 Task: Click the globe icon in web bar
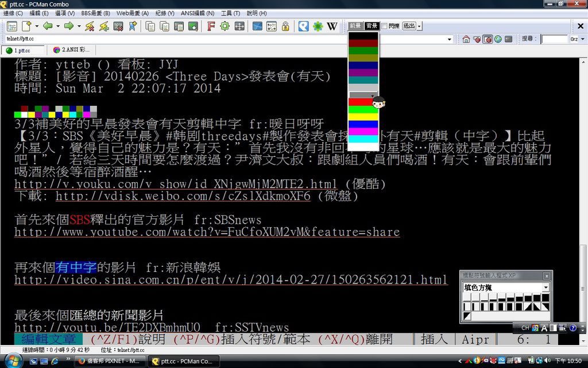[x=498, y=39]
